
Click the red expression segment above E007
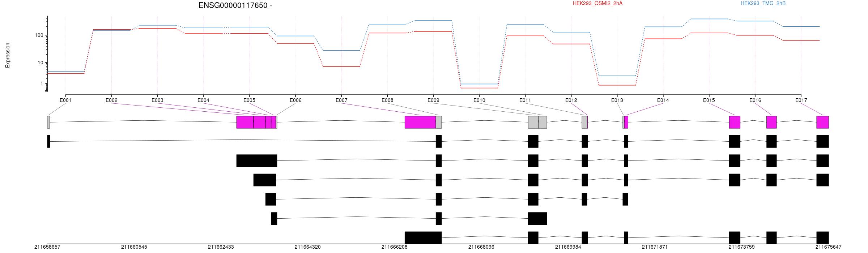click(341, 67)
